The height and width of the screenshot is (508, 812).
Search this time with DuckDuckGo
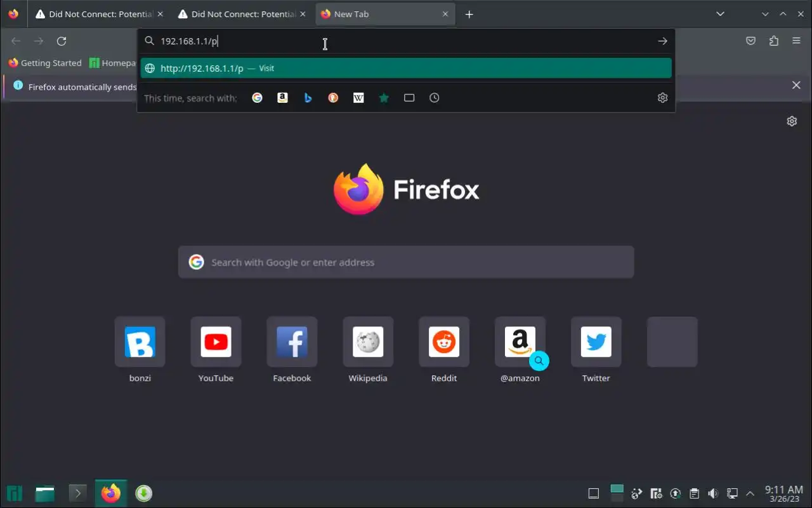click(x=333, y=98)
